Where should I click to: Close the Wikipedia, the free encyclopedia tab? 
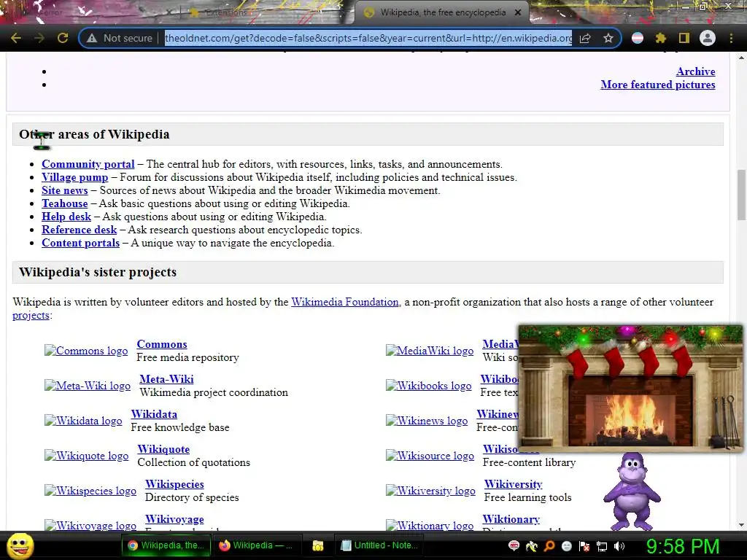[x=518, y=13]
